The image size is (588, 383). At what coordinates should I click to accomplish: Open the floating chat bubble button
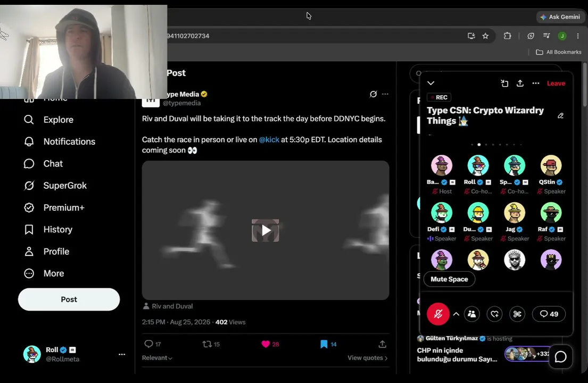click(561, 356)
